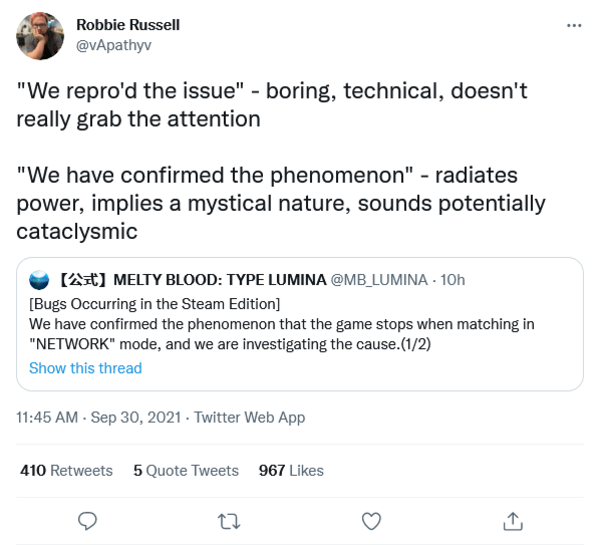Click Robbie Russell's profile avatar

pyautogui.click(x=41, y=35)
